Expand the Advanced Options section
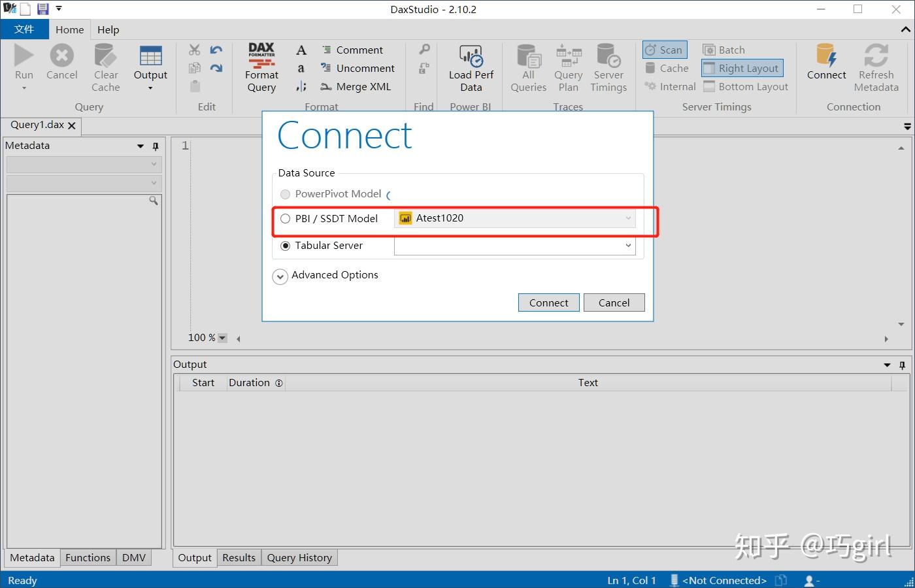The image size is (915, 588). [280, 276]
